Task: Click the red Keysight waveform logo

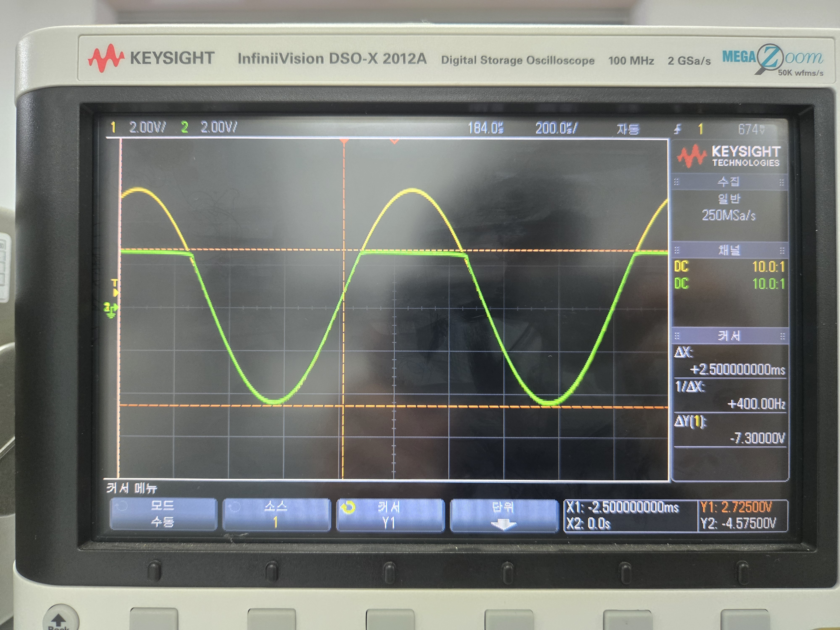Action: [106, 58]
